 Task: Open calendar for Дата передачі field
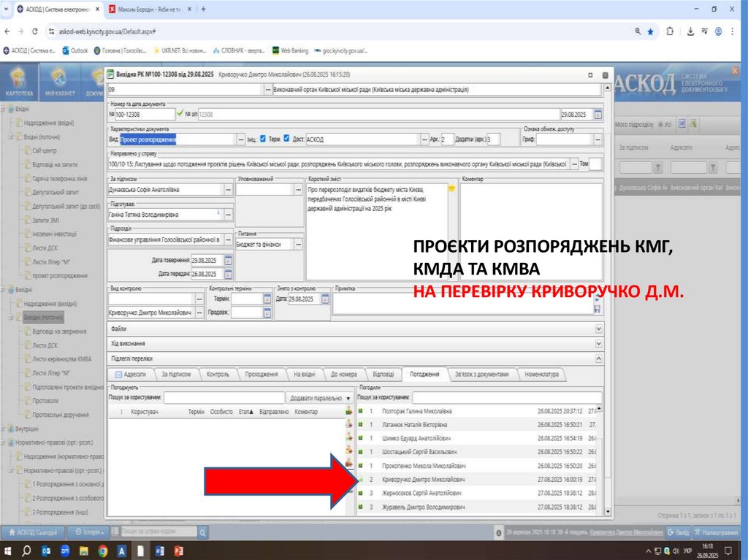pos(228,274)
